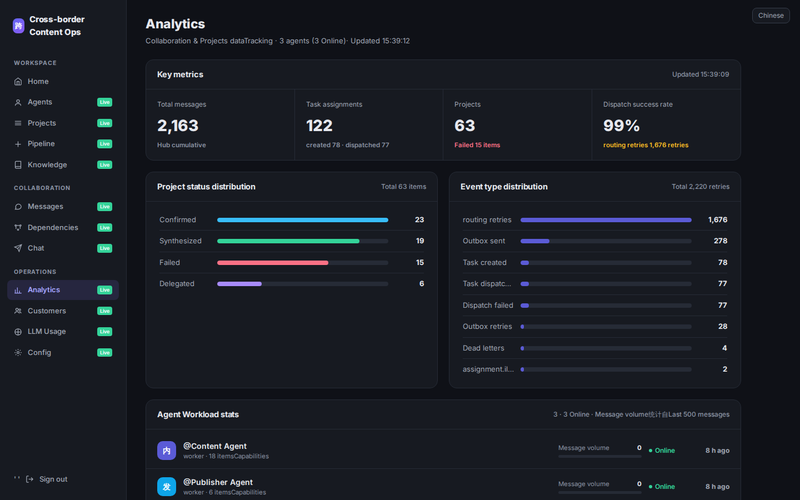Click the Config gear icon
Viewport: 800px width, 500px height.
tap(18, 353)
